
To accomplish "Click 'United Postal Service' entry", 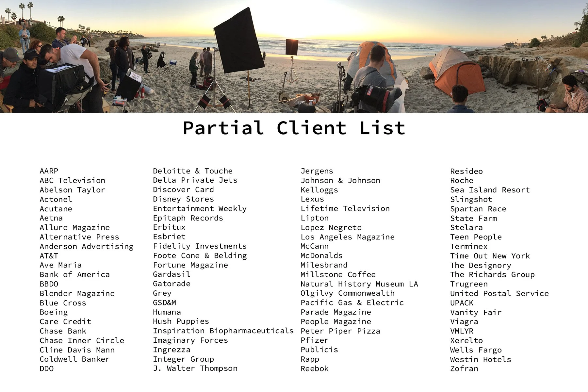I will 499,293.
